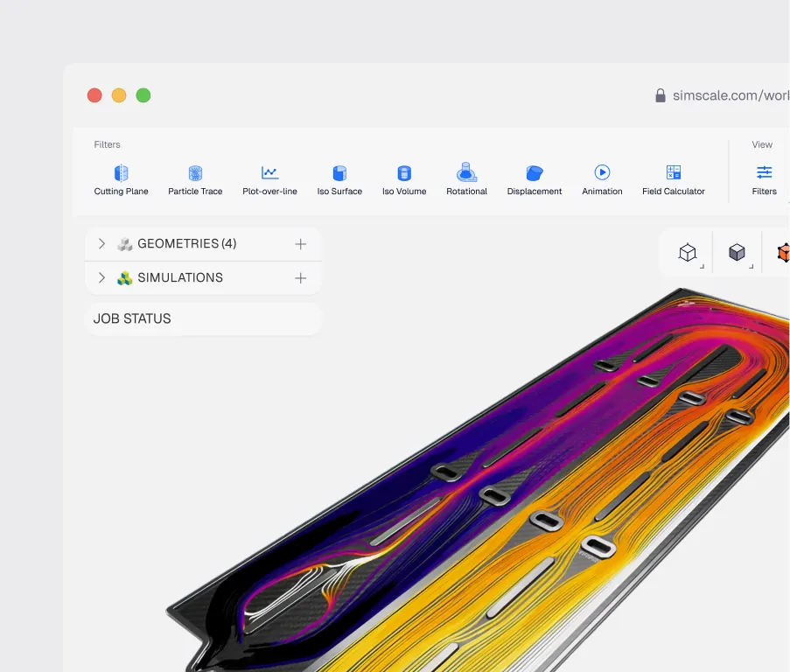This screenshot has width=790, height=672.
Task: Add a new simulation with plus
Action: [x=300, y=278]
